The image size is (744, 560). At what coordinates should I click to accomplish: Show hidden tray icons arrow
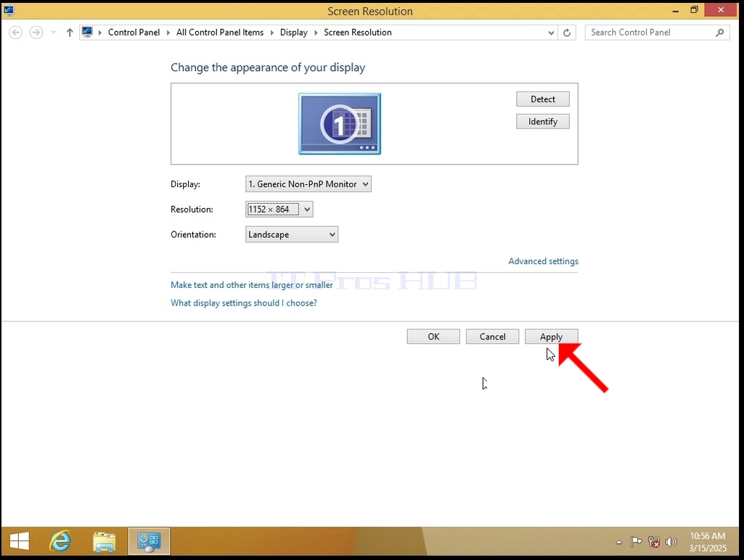(618, 542)
